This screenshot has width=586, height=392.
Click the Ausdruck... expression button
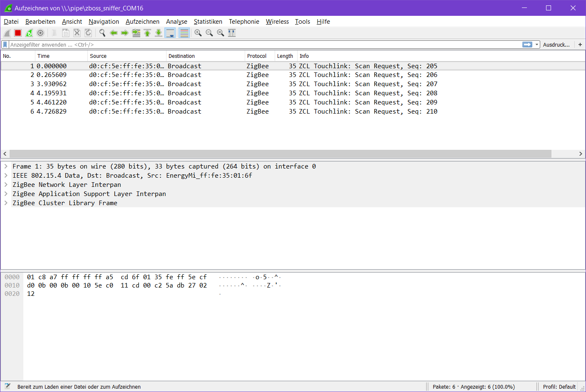pyautogui.click(x=556, y=45)
